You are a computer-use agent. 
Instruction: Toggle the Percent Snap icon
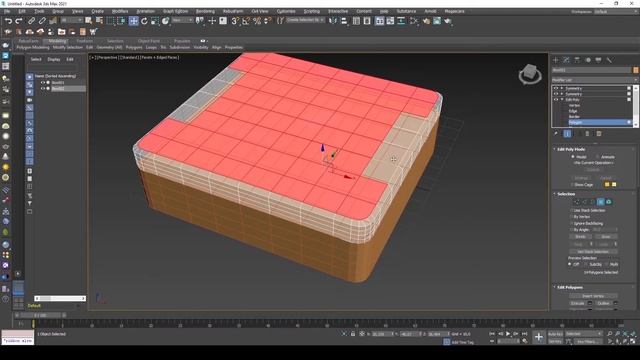click(257, 21)
